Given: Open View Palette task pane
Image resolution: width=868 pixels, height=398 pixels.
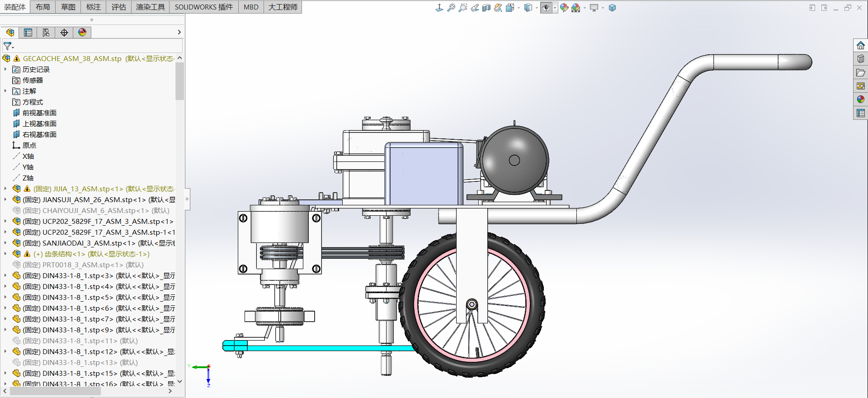Looking at the screenshot, I should pyautogui.click(x=860, y=86).
